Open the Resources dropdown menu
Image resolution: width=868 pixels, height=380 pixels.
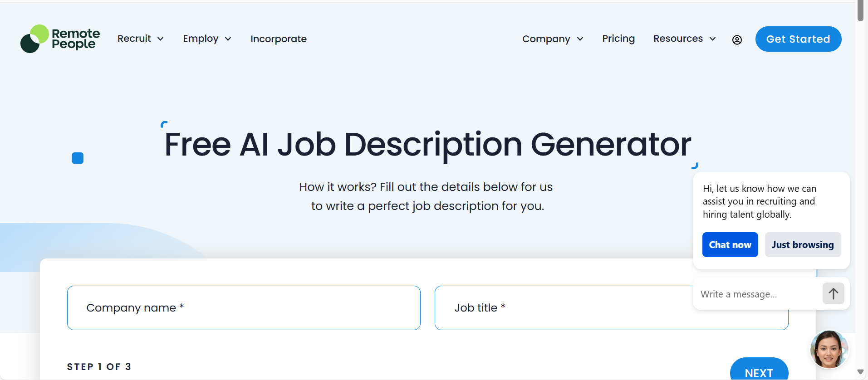coord(684,39)
